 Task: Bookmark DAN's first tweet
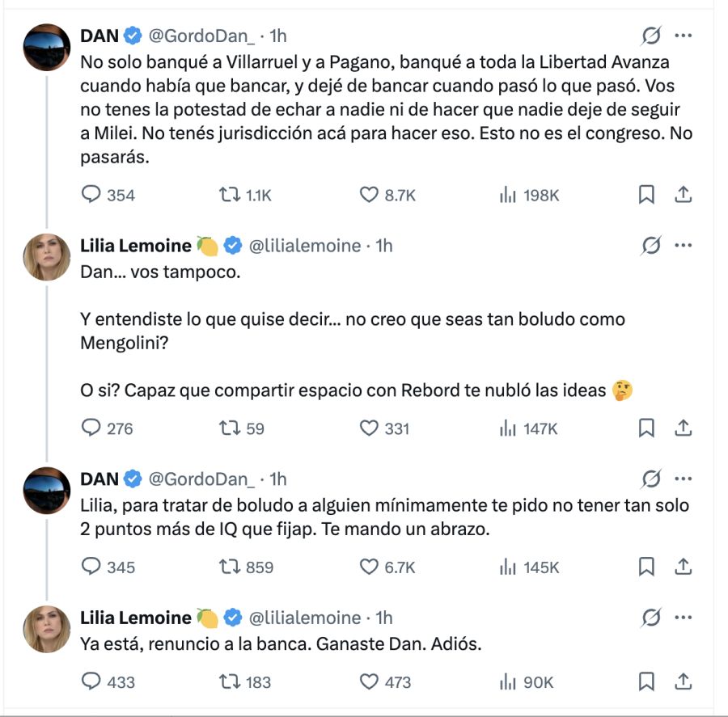tap(646, 195)
